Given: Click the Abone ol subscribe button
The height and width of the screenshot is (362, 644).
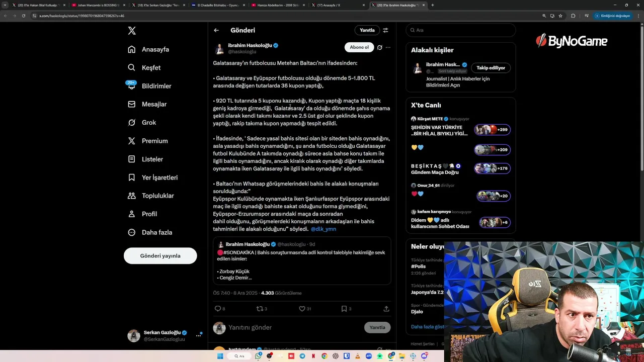Looking at the screenshot, I should click(x=359, y=47).
